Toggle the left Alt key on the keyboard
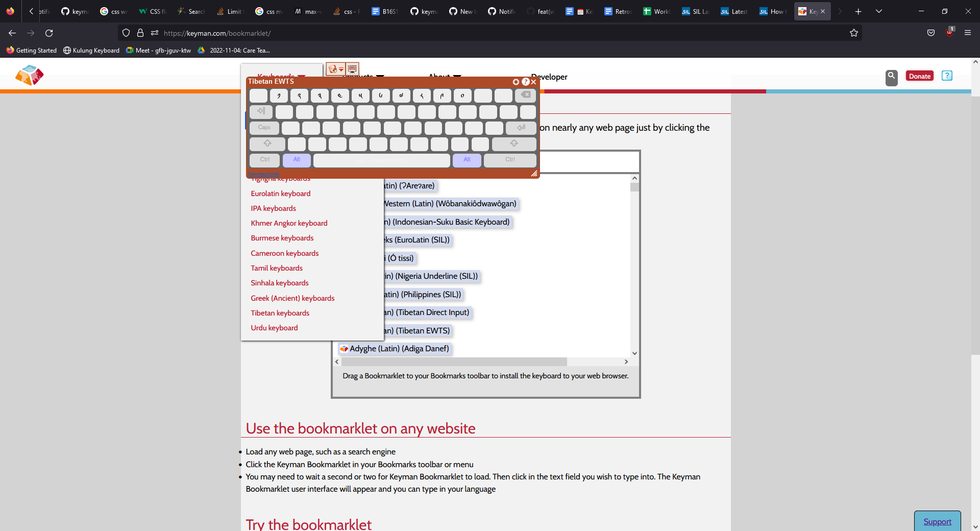 tap(297, 160)
